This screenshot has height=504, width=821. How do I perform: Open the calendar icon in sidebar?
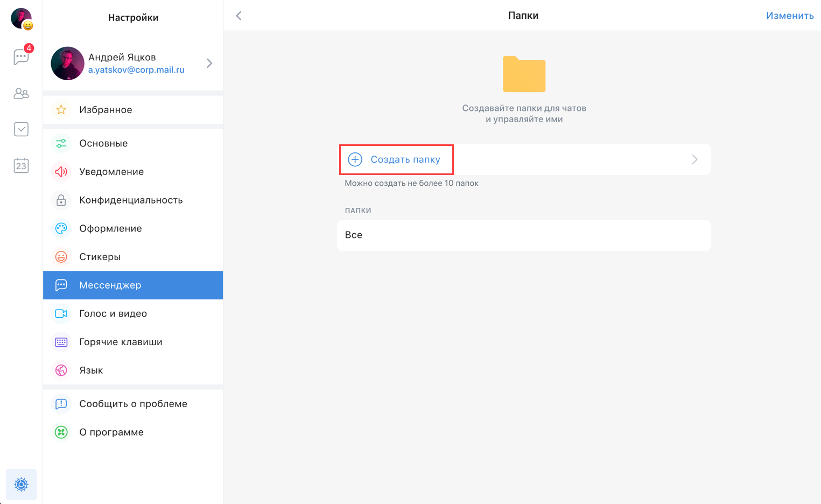(22, 165)
